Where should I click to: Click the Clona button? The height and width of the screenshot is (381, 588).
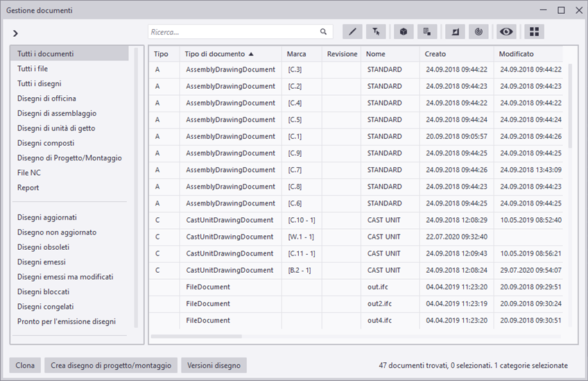25,365
